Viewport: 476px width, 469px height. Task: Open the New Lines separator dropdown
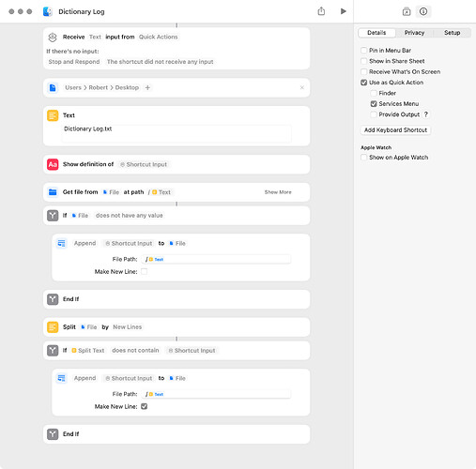coord(128,327)
